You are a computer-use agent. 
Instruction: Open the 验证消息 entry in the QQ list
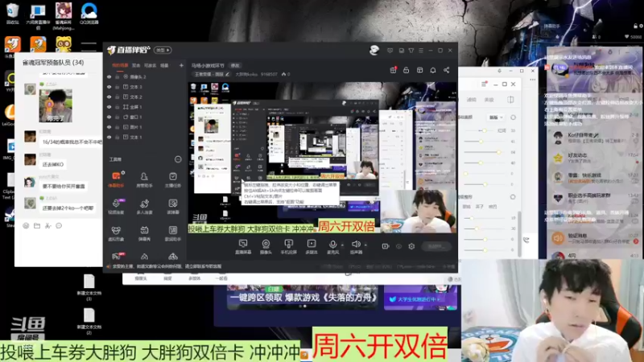pos(594,238)
